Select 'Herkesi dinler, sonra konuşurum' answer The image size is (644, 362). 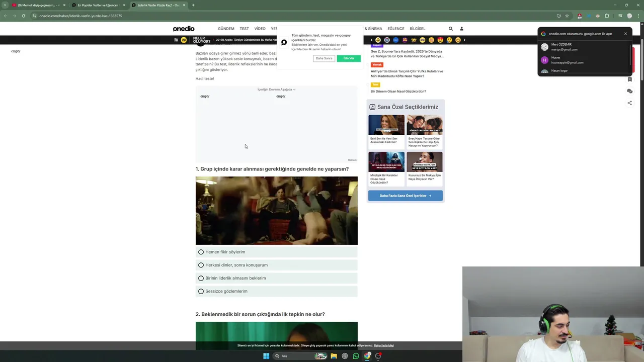coord(277,265)
